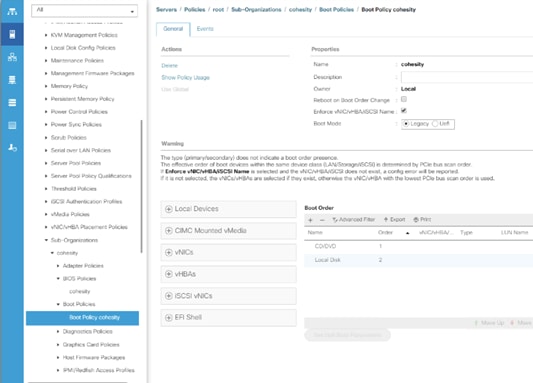Select the Legacy boot mode radio button
Image resolution: width=533 pixels, height=383 pixels.
click(x=406, y=124)
